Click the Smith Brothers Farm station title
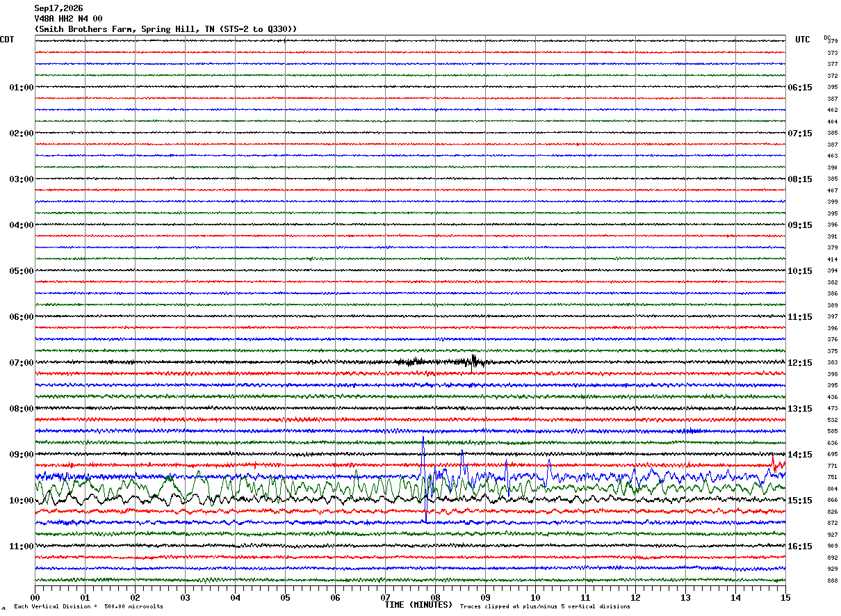841x616 pixels. [x=165, y=29]
